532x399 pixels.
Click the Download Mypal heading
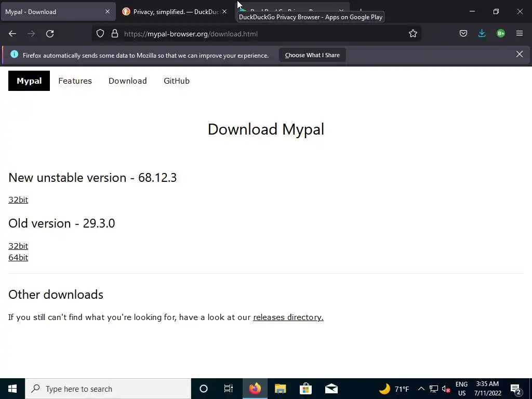pyautogui.click(x=266, y=129)
